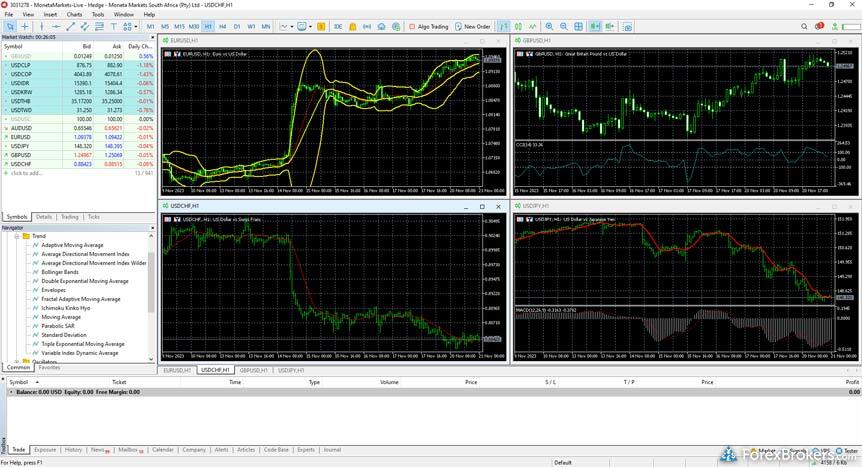Switch chart to M1 timeframe

tap(150, 26)
